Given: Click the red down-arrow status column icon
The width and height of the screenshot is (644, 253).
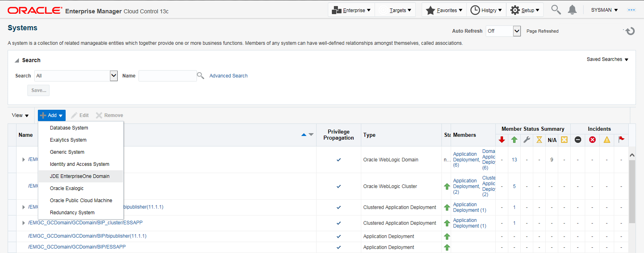Looking at the screenshot, I should tap(502, 140).
